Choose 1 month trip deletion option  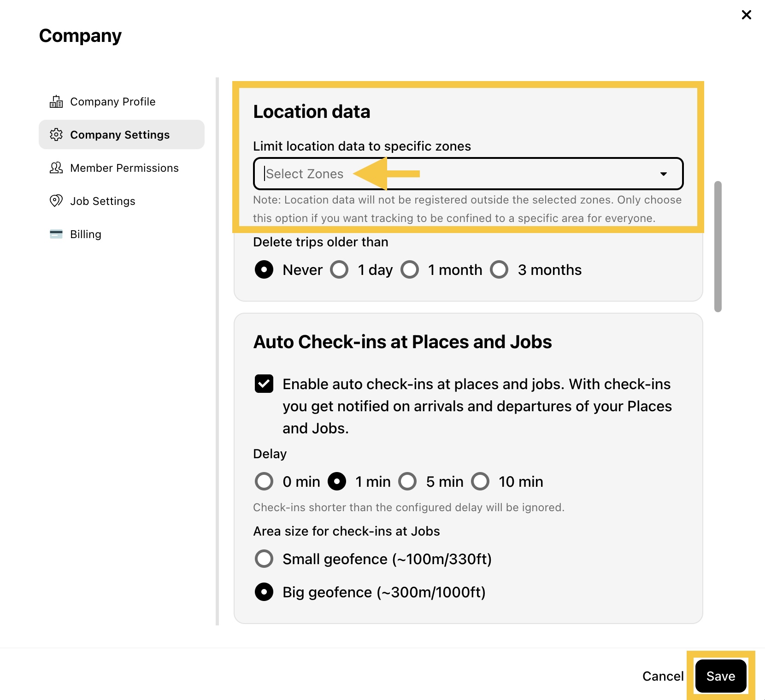pos(410,269)
